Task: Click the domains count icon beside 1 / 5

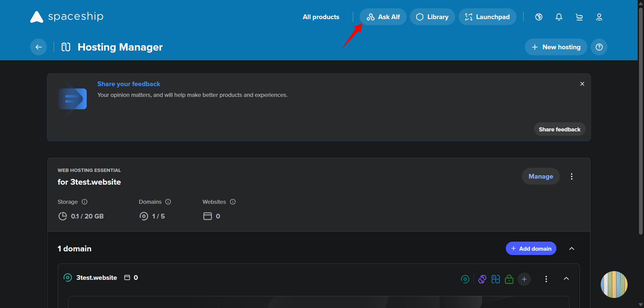Action: [x=144, y=216]
